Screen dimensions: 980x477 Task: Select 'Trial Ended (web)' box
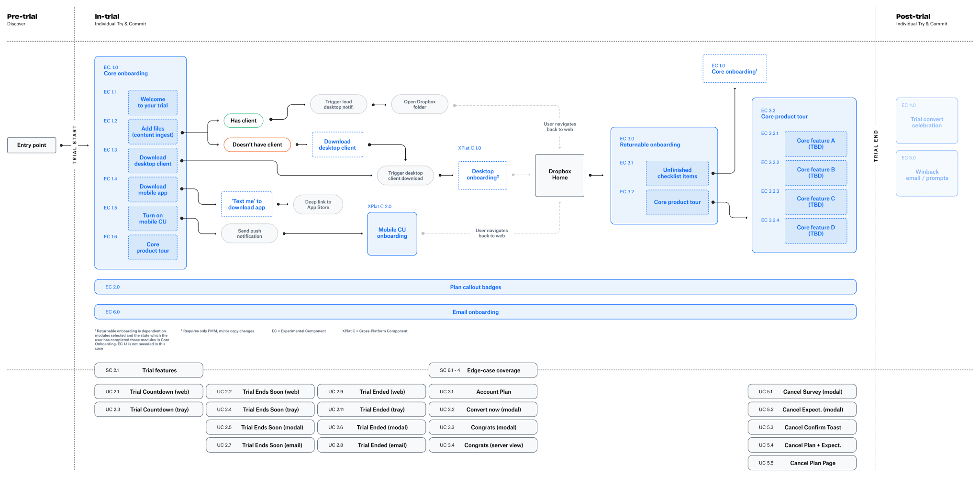pos(372,392)
